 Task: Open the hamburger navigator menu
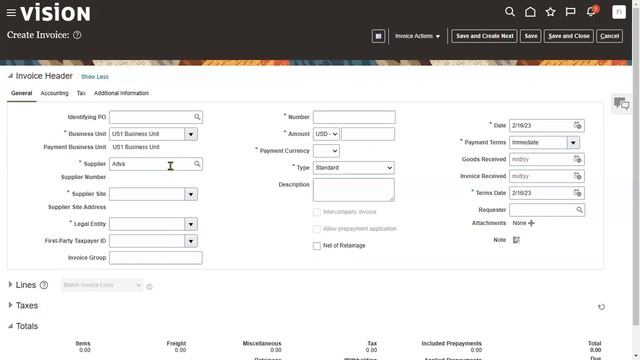[11, 13]
